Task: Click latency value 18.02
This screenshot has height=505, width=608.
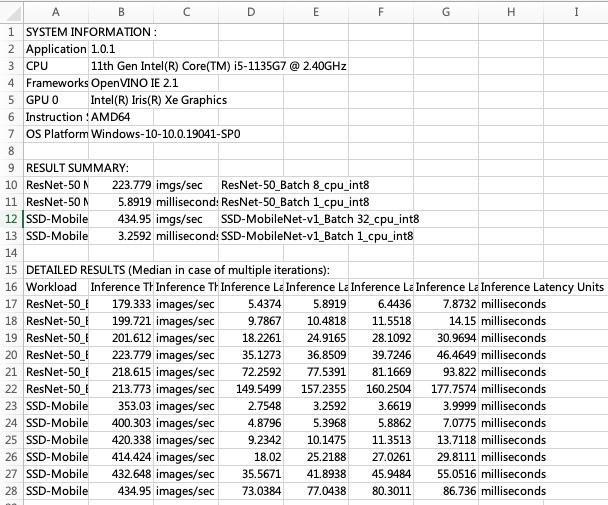Action: [251, 457]
